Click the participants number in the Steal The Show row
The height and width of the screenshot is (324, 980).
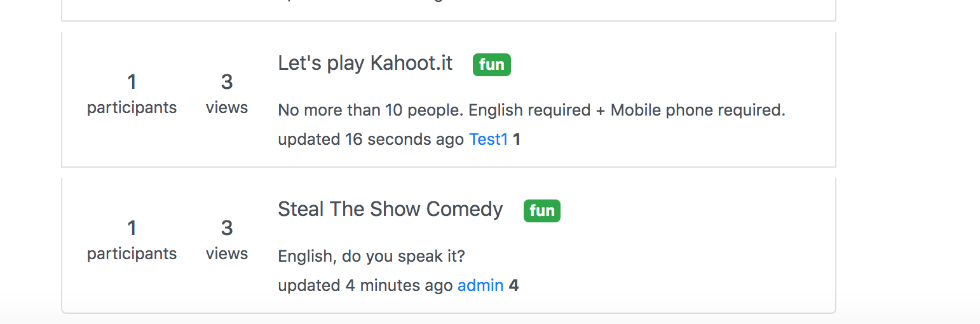(132, 228)
